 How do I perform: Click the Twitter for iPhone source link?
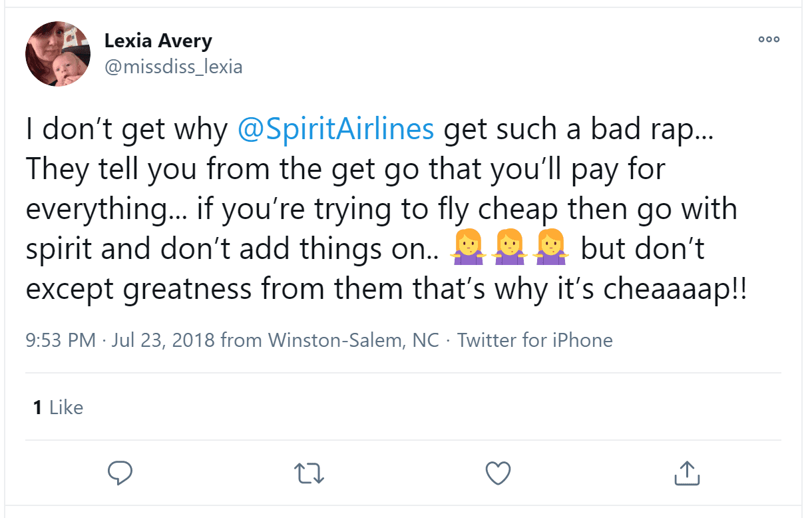[535, 340]
